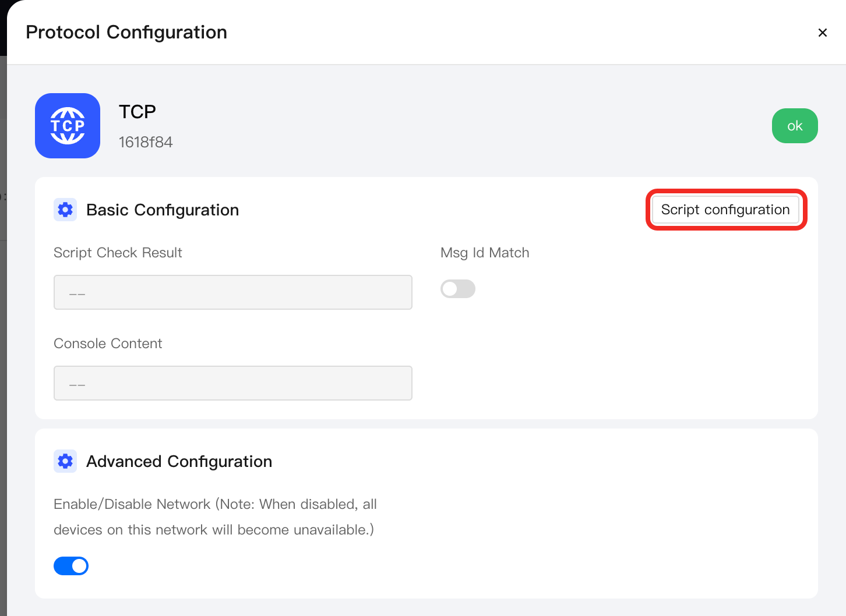Click the gear icon beside Advanced Configuration
846x616 pixels.
tap(65, 461)
